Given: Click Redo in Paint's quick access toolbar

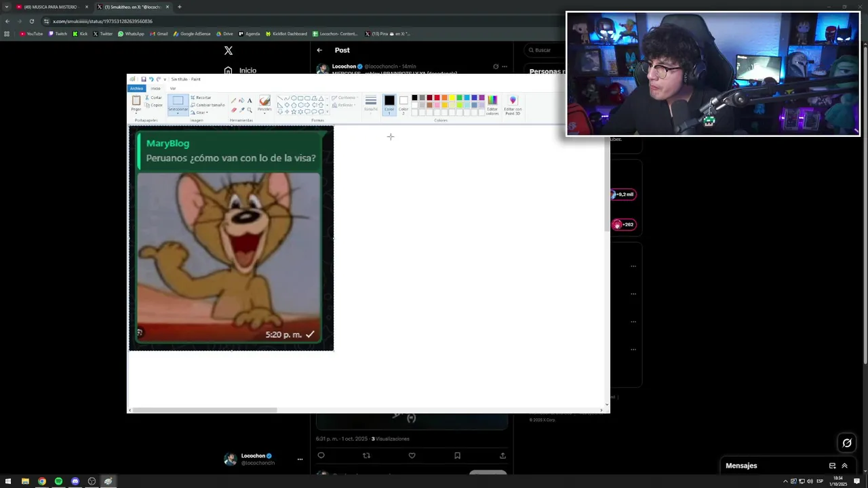Looking at the screenshot, I should coord(158,79).
